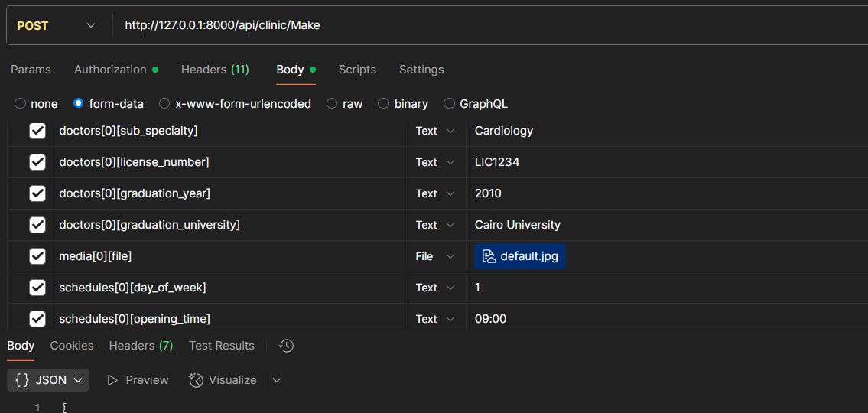Open the POST method dropdown

click(x=56, y=25)
